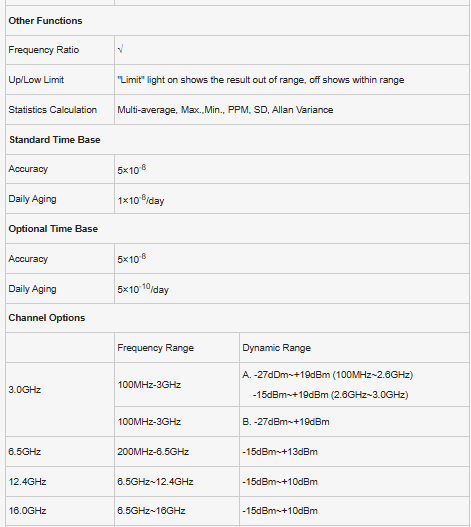Select the Limit light description text
This screenshot has width=471, height=527.
[261, 80]
